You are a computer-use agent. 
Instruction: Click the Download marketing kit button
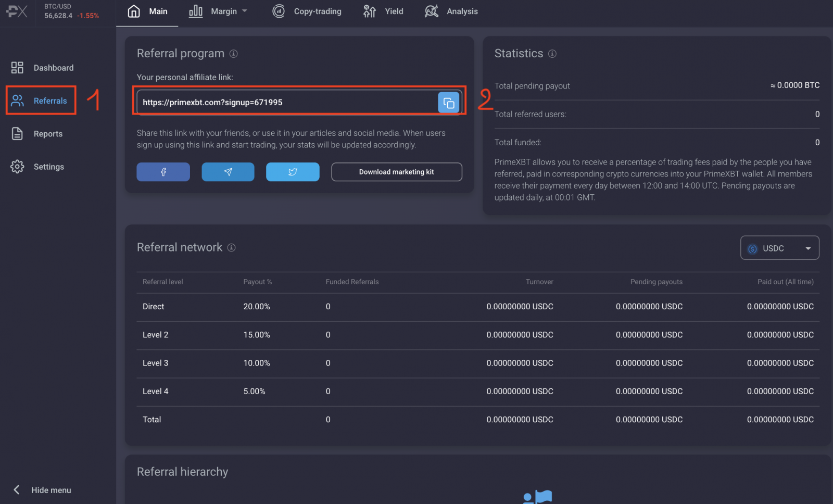coord(396,172)
